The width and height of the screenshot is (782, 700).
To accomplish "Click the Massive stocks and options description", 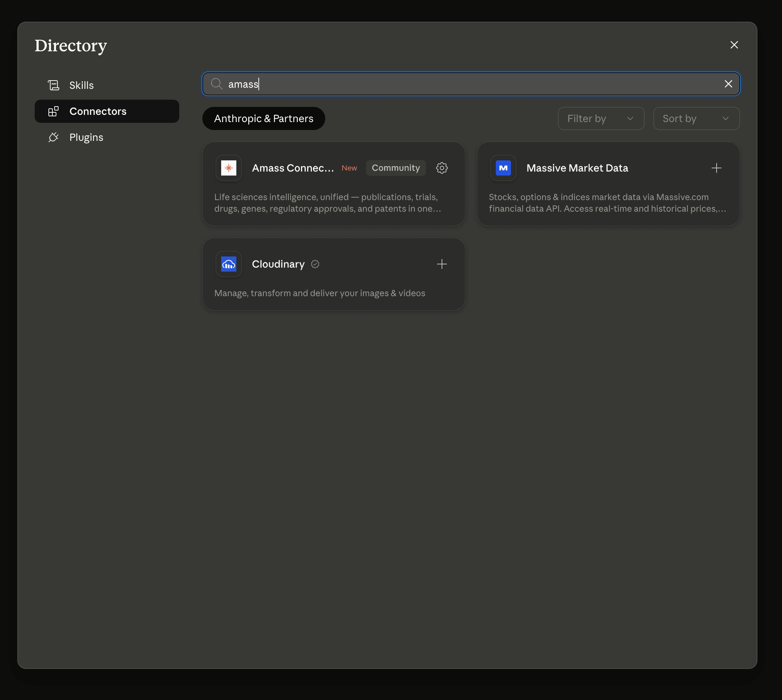I will click(x=607, y=203).
